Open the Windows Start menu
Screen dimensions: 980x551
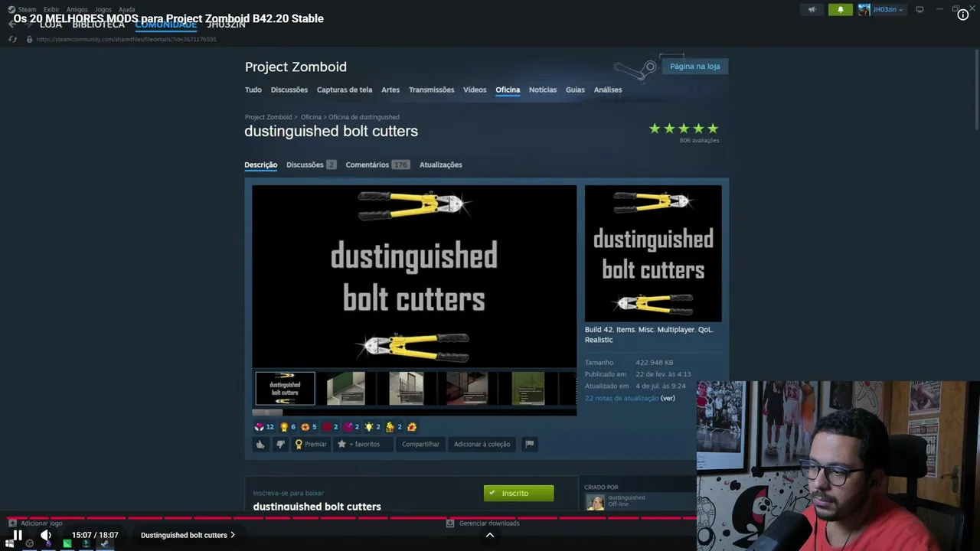(x=10, y=543)
